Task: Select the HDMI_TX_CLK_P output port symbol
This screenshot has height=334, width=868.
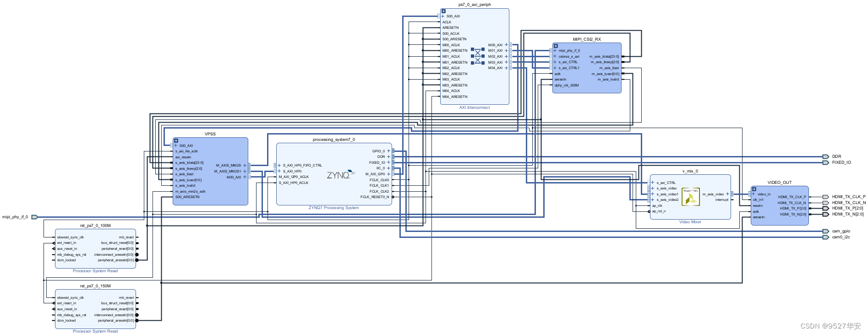Action: [x=826, y=197]
